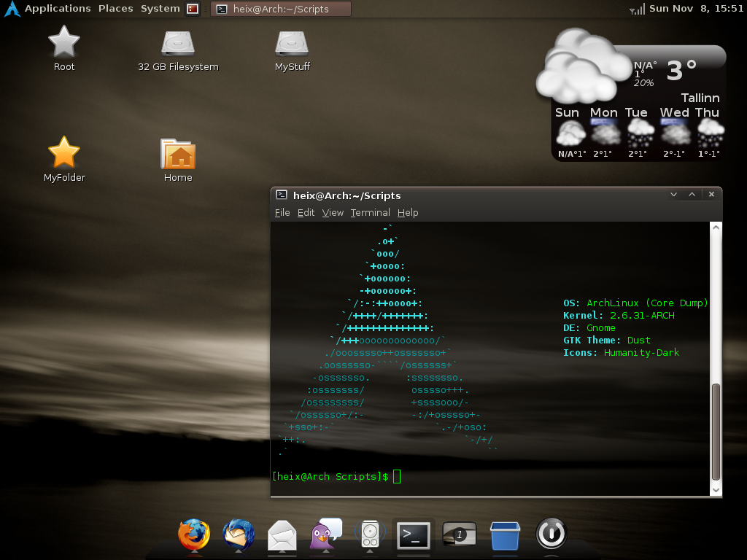Click the red terminal launcher in top panel
The height and width of the screenshot is (560, 747).
tap(193, 9)
